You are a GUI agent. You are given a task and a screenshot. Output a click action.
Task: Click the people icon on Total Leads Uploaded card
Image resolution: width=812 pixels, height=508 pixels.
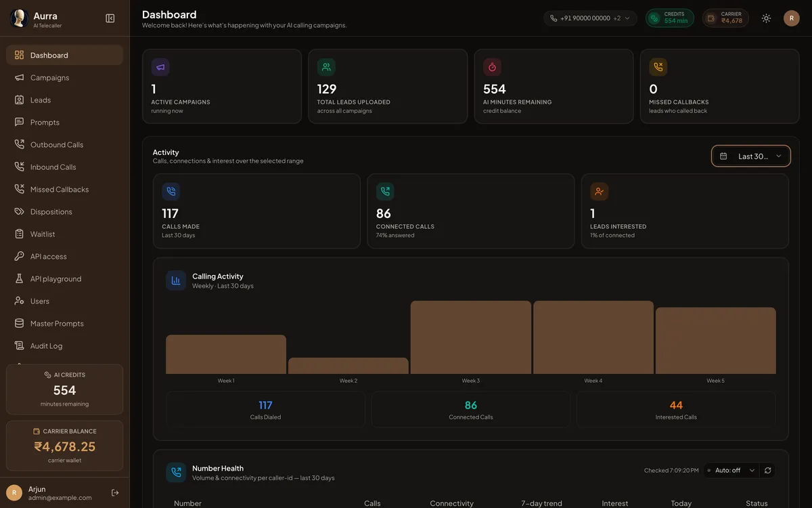326,67
